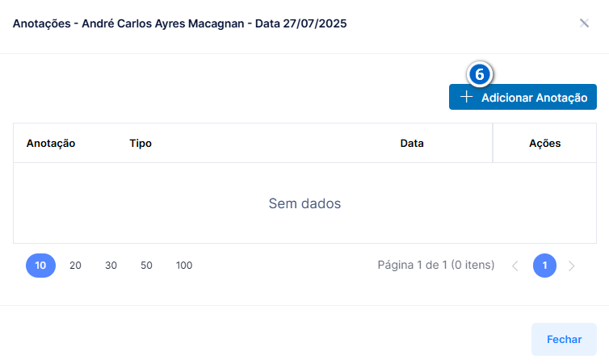This screenshot has height=364, width=609.
Task: Go to the previous page arrow
Action: click(515, 266)
